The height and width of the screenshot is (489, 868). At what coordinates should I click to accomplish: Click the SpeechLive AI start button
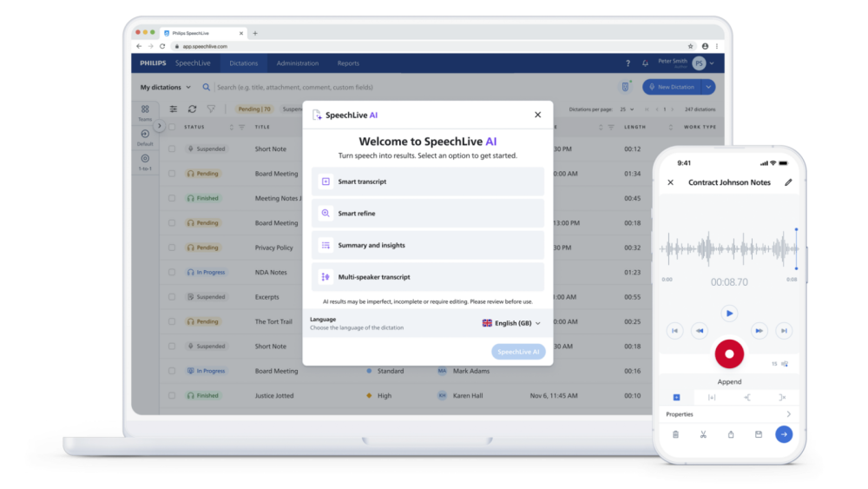point(518,352)
